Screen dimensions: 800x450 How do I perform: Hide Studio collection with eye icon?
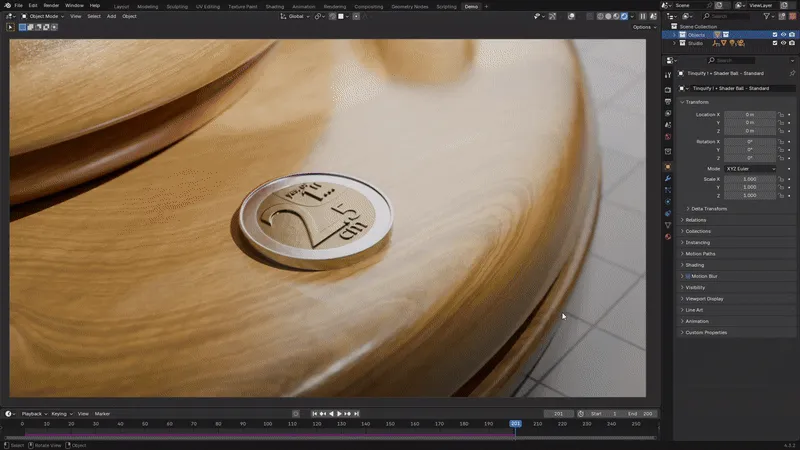click(784, 43)
